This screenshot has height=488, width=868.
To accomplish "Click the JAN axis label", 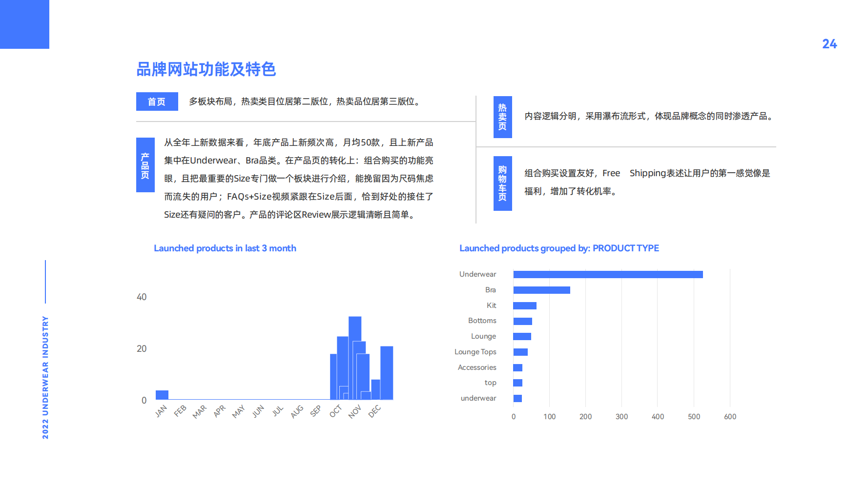I will pos(161,411).
